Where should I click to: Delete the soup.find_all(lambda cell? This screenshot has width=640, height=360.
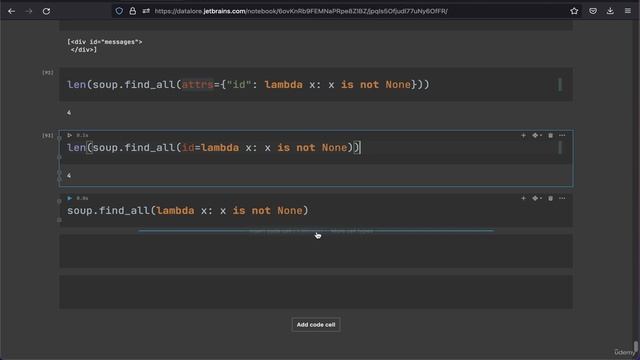point(550,198)
